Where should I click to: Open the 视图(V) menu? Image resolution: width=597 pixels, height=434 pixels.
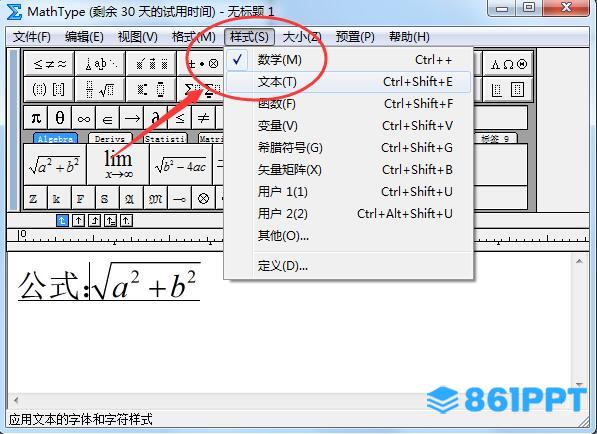[x=138, y=37]
